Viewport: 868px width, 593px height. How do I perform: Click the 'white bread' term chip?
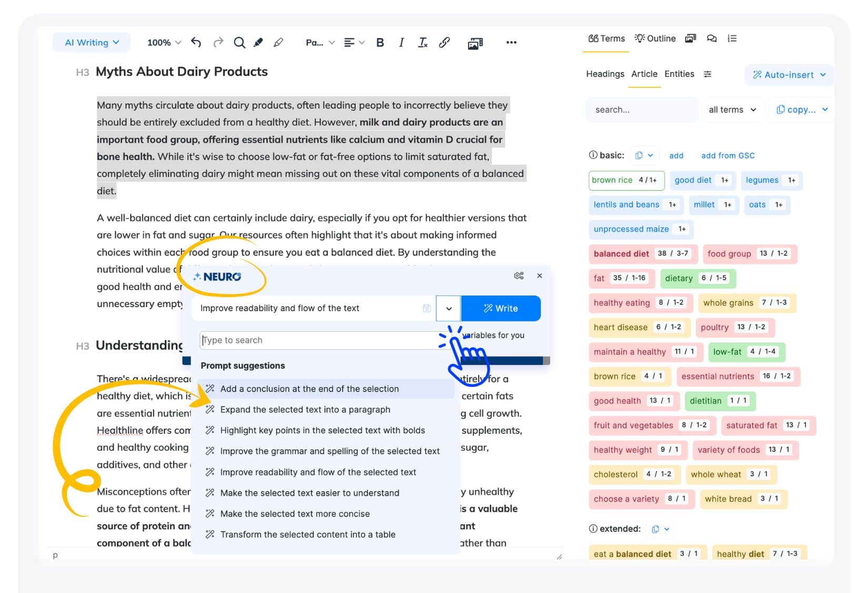pyautogui.click(x=743, y=499)
